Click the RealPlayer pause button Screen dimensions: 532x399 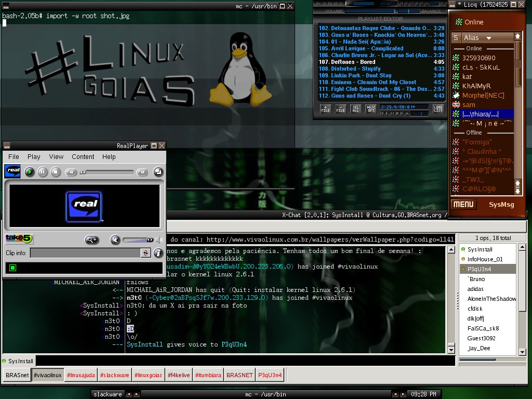[43, 172]
